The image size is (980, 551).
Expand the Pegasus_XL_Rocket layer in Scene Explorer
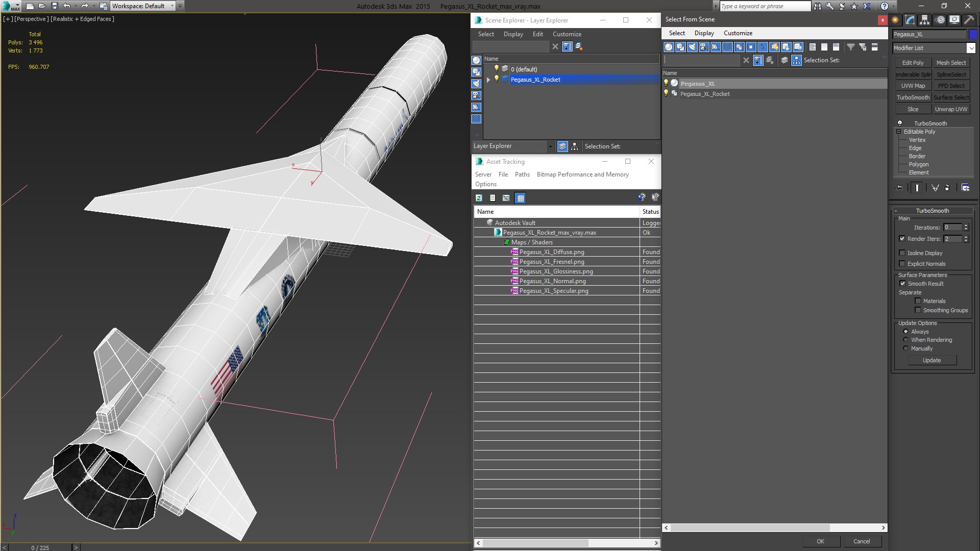(x=488, y=80)
